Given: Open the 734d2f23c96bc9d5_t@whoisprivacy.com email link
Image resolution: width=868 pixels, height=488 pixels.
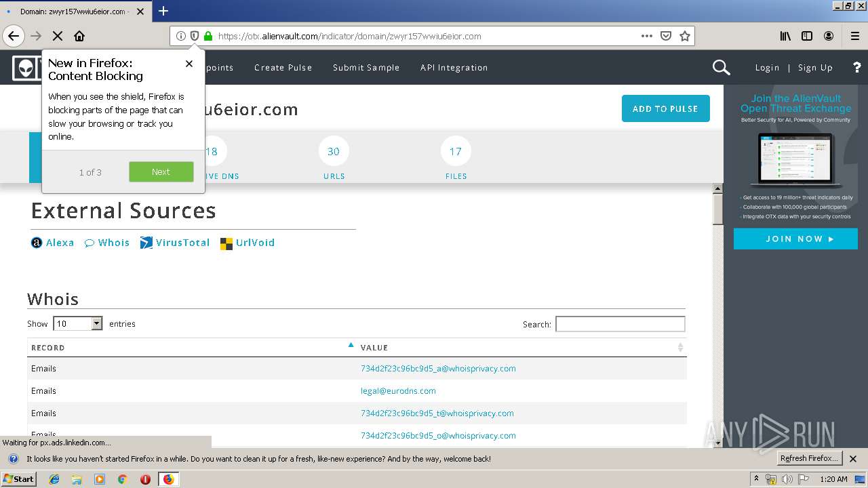Looking at the screenshot, I should pos(437,413).
